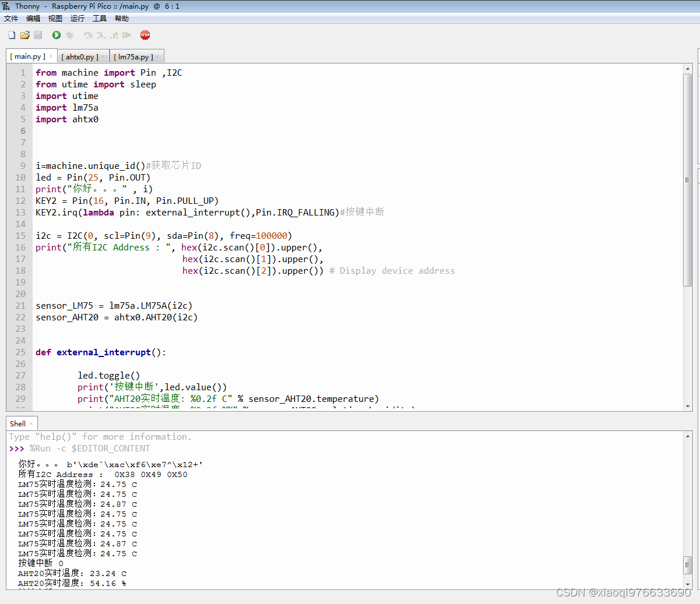Open the 工具 (Tools) menu
This screenshot has width=700, height=604.
[x=100, y=19]
